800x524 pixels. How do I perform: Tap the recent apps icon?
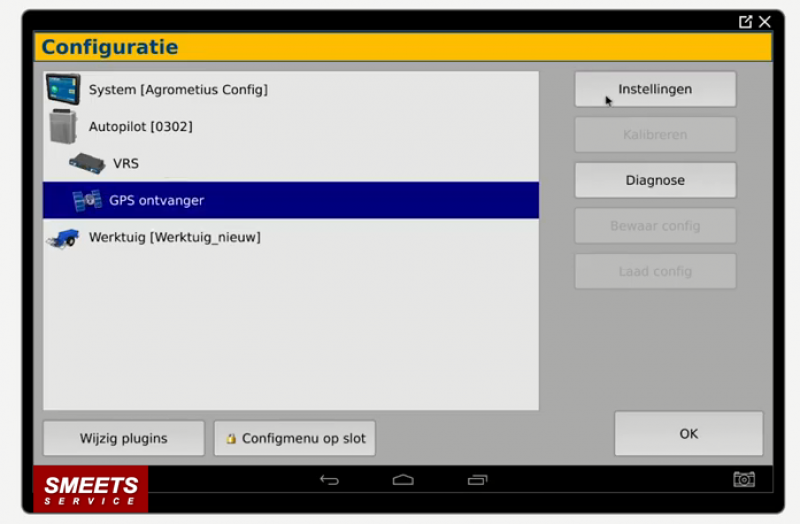pos(477,480)
